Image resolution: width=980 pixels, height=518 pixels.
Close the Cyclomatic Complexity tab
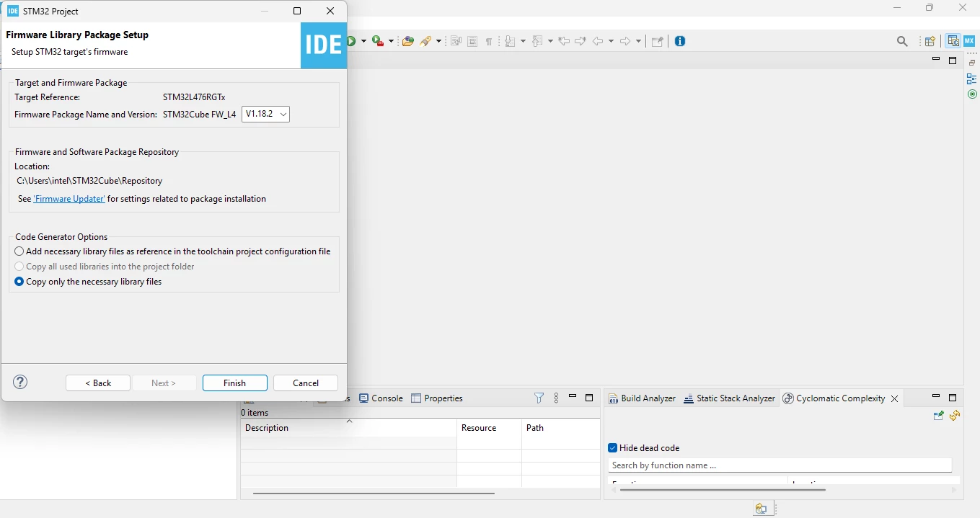coord(894,398)
